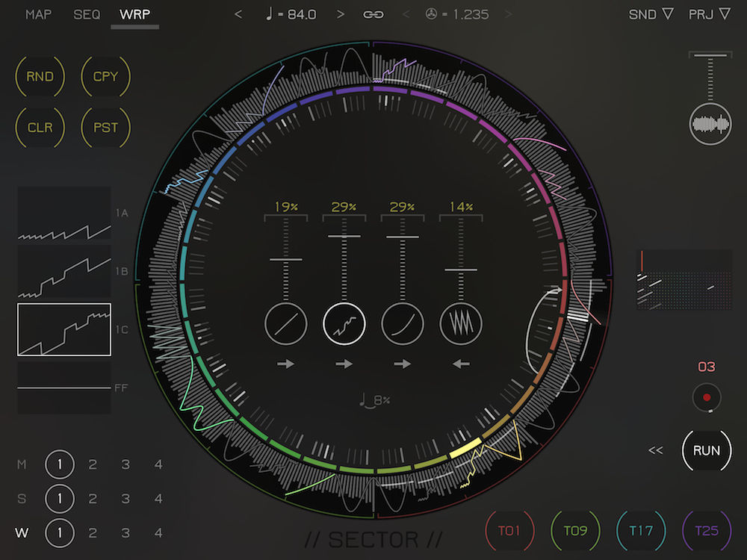The height and width of the screenshot is (560, 747).
Task: Select M bank 4
Action: pos(158,464)
